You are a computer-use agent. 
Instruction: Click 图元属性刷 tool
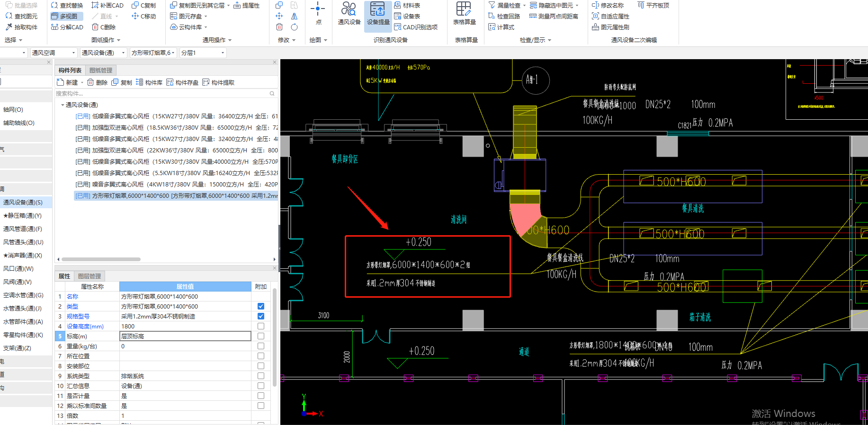[610, 27]
